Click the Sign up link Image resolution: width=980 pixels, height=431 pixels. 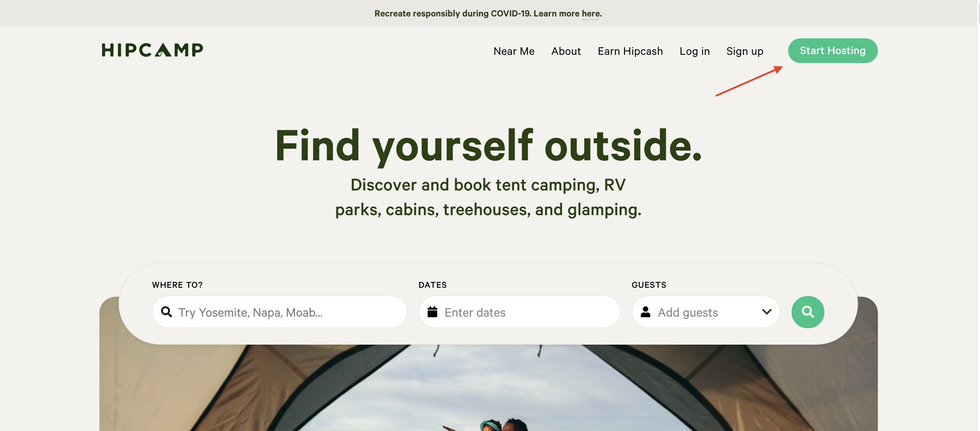(745, 51)
